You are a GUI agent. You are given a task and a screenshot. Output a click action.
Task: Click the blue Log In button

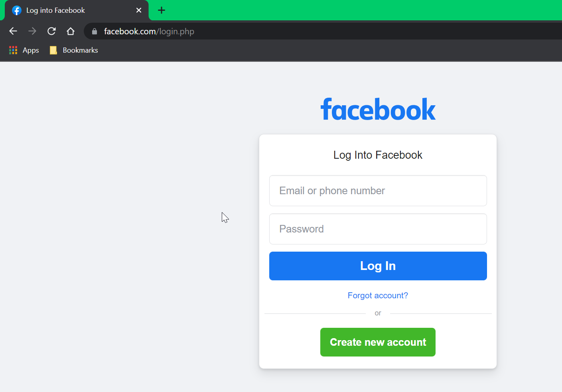point(378,266)
